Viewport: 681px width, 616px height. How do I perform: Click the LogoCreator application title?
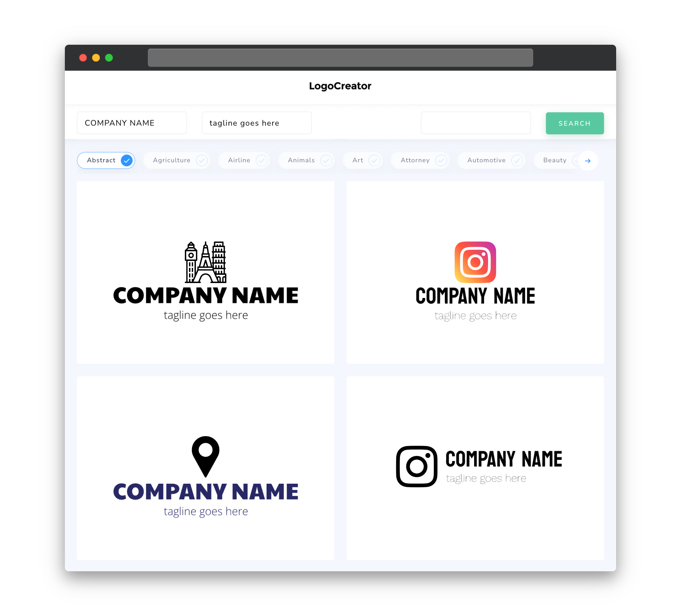coord(340,85)
